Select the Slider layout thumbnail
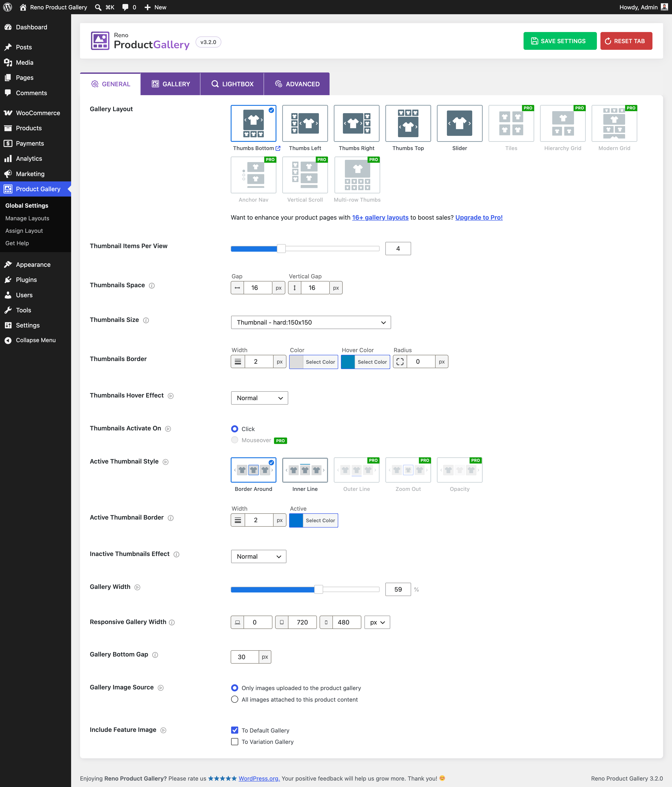Viewport: 672px width, 787px height. pyautogui.click(x=460, y=123)
